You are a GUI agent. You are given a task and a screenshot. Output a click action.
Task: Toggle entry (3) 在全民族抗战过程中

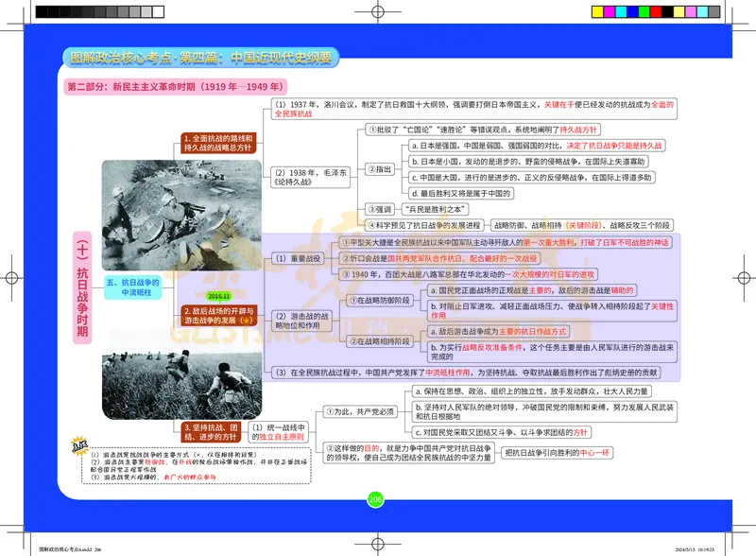pyautogui.click(x=281, y=373)
